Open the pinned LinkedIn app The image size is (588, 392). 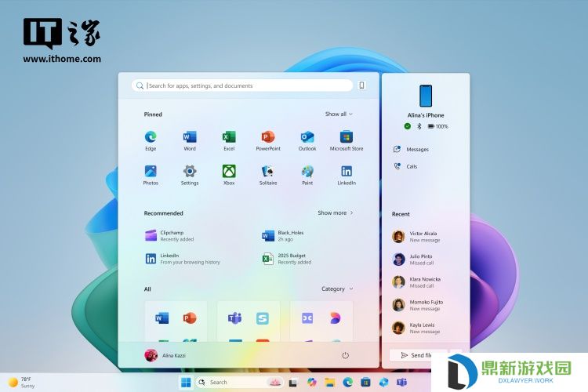click(347, 175)
